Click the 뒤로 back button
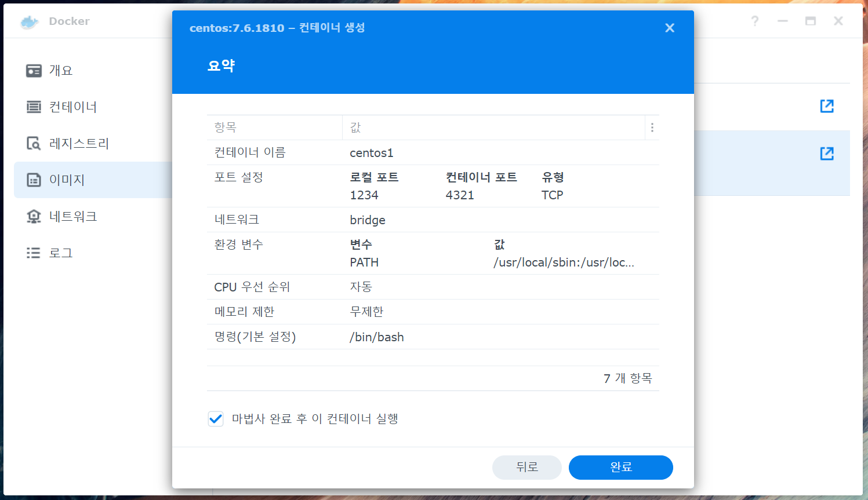Screen dimensions: 868x500 click(x=527, y=468)
